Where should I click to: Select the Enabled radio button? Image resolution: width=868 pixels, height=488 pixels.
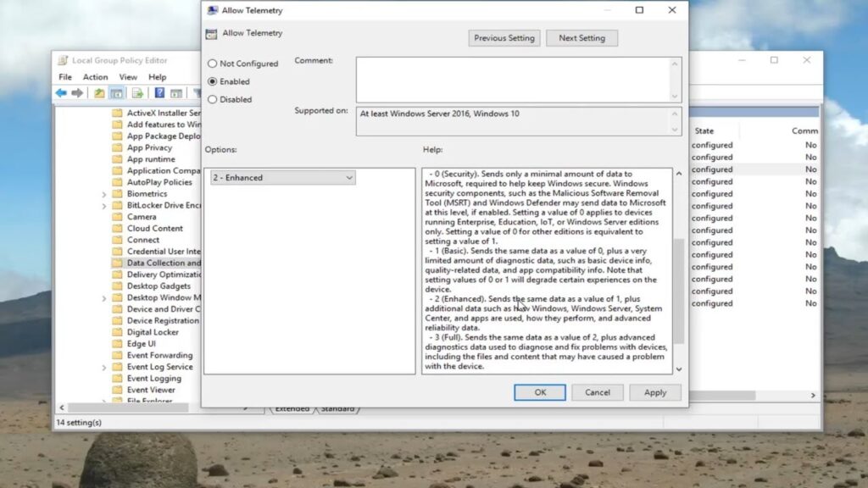[x=213, y=81]
